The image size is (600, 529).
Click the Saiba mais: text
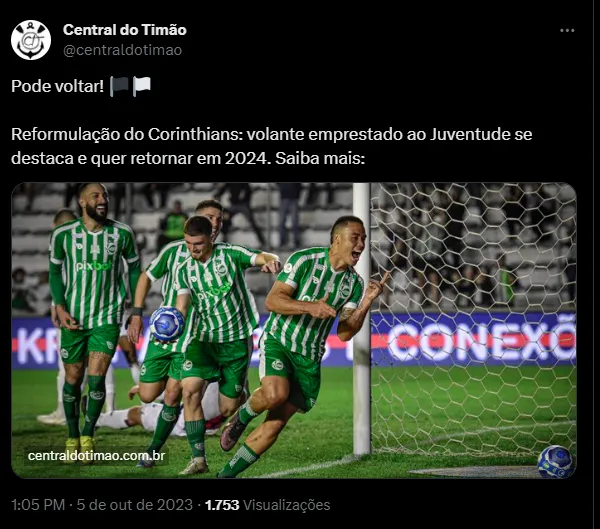coord(320,158)
